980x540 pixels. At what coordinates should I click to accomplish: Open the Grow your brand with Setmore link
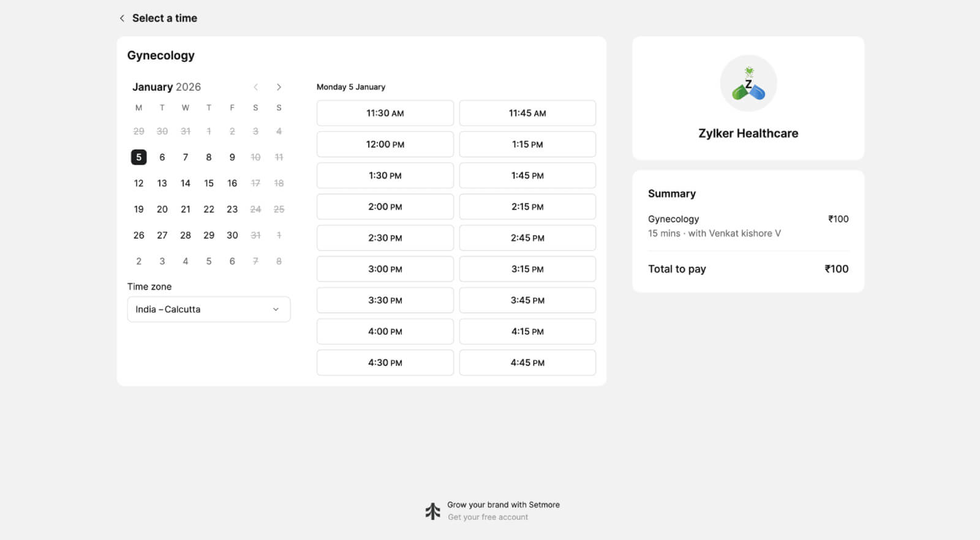click(x=503, y=505)
